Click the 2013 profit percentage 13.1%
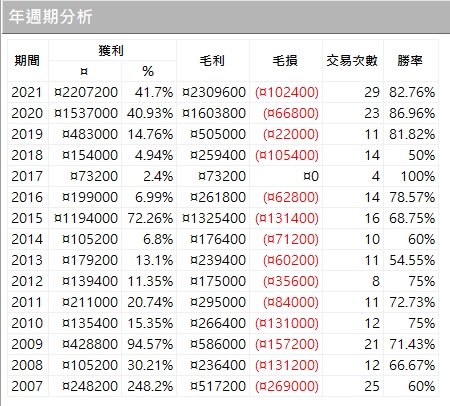Viewport: 450px width, 406px height. click(154, 260)
